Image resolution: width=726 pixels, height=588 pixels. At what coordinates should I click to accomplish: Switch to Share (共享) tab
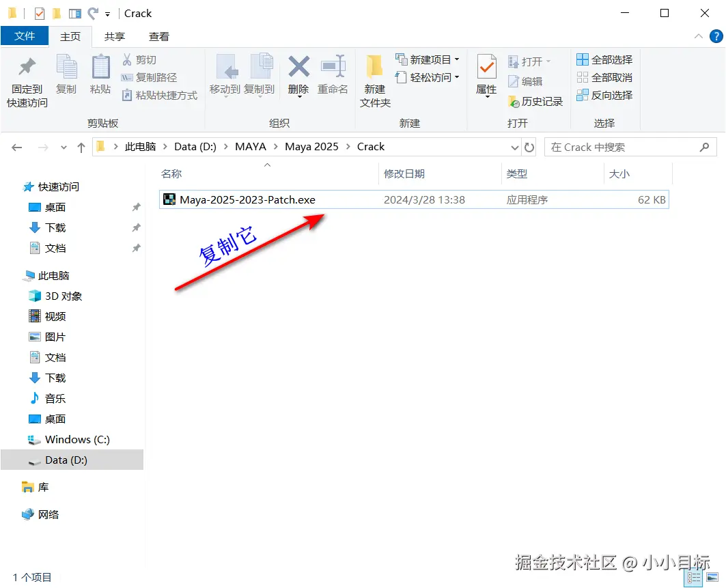pyautogui.click(x=114, y=37)
